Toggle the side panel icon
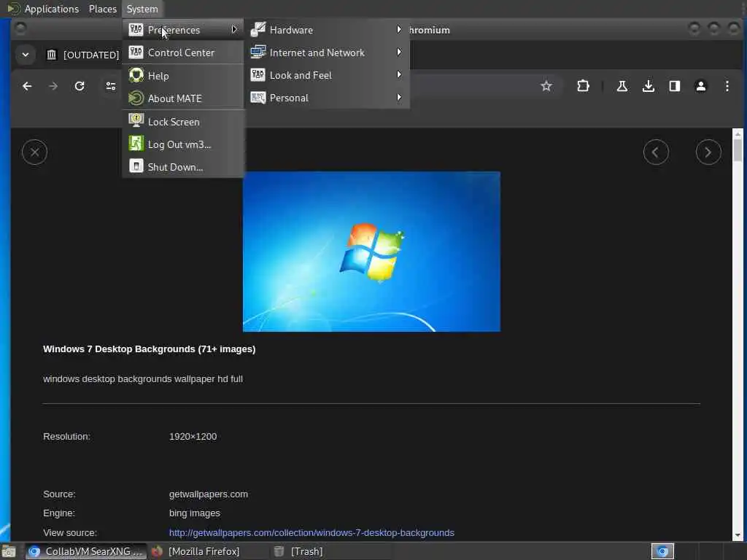The height and width of the screenshot is (560, 747). [x=675, y=86]
